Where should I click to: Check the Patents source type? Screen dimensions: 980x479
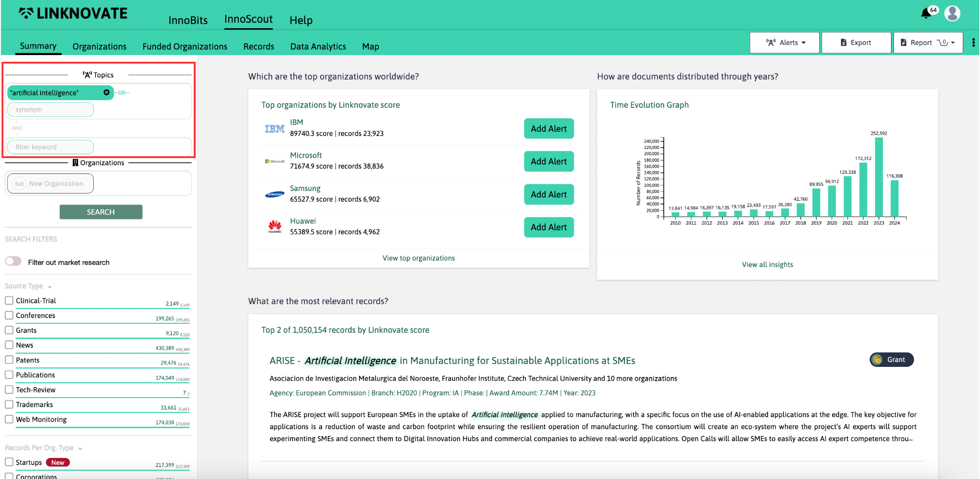click(9, 360)
